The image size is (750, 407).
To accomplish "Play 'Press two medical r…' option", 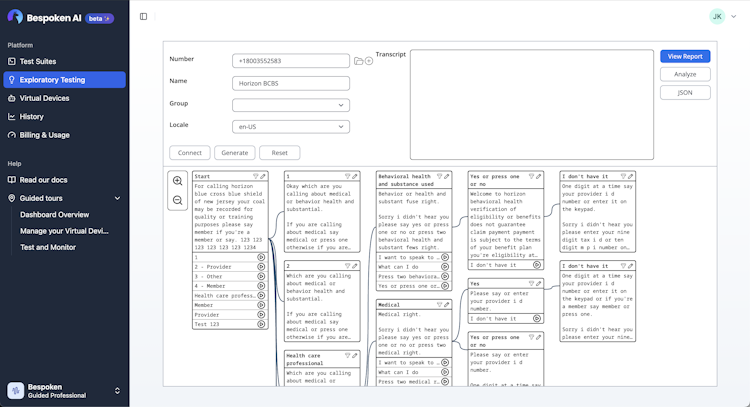I will [445, 382].
